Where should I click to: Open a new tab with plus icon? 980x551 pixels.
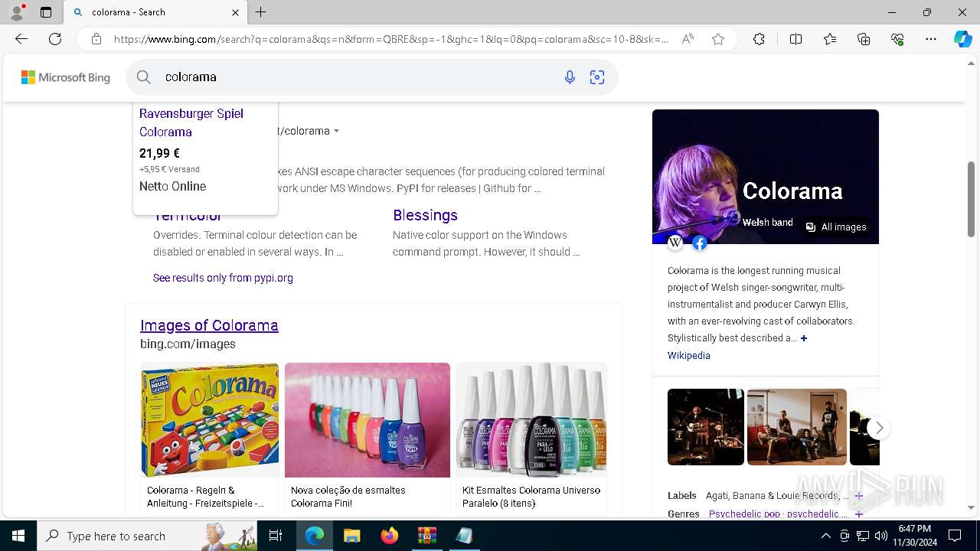pyautogui.click(x=261, y=12)
